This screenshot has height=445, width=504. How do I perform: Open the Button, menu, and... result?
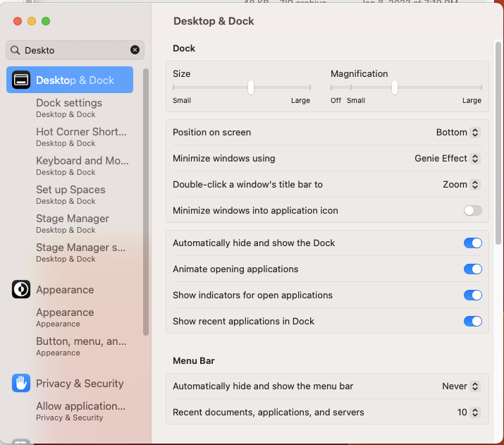tap(81, 346)
